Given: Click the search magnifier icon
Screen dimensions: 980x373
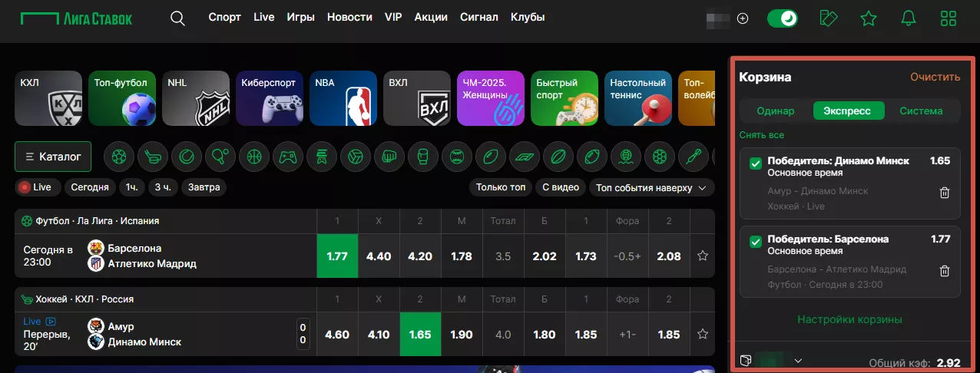Looking at the screenshot, I should coord(177,18).
